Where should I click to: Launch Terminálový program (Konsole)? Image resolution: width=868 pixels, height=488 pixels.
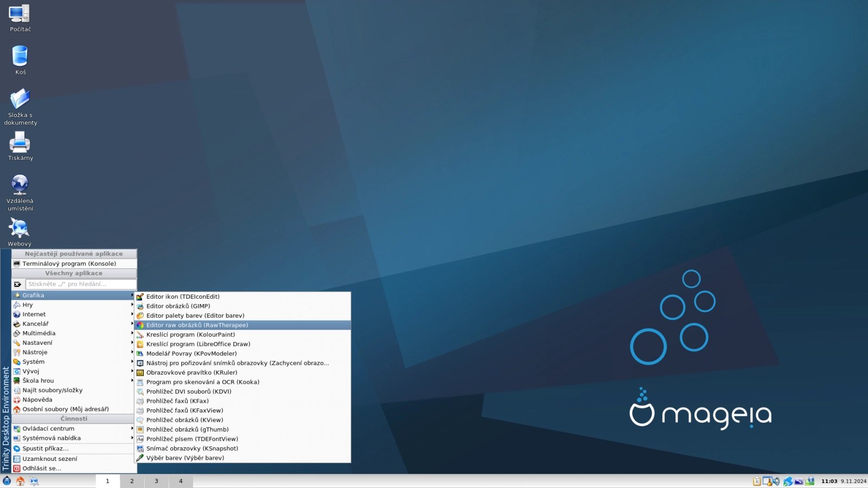[x=74, y=264]
